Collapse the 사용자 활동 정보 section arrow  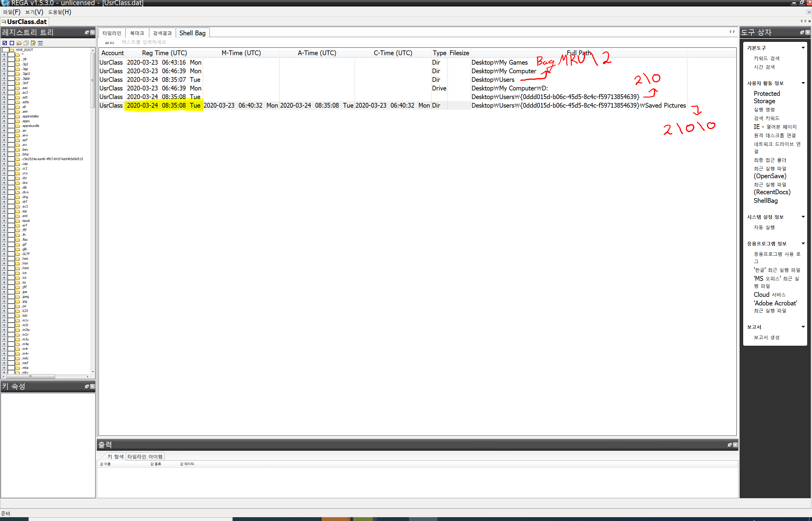803,83
